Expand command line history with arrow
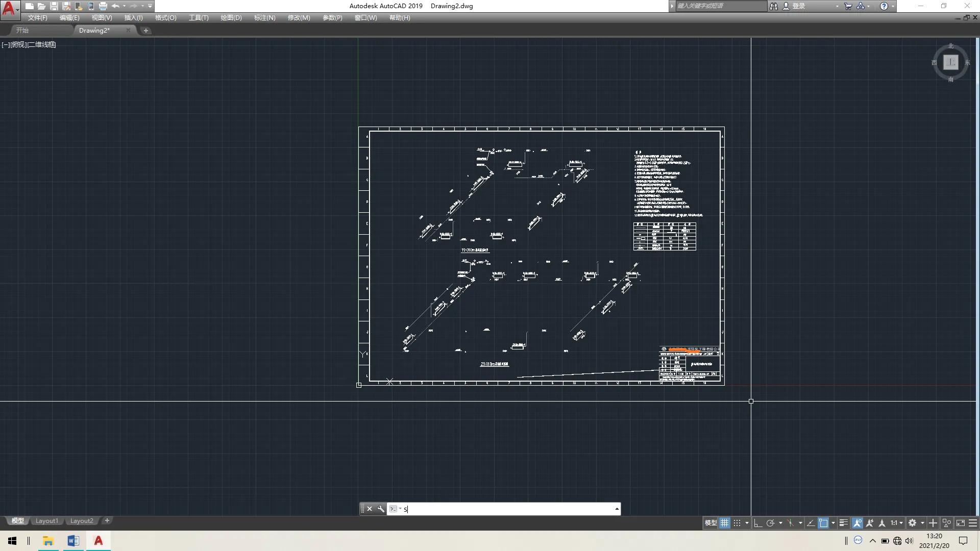Image resolution: width=980 pixels, height=551 pixels. pyautogui.click(x=617, y=509)
